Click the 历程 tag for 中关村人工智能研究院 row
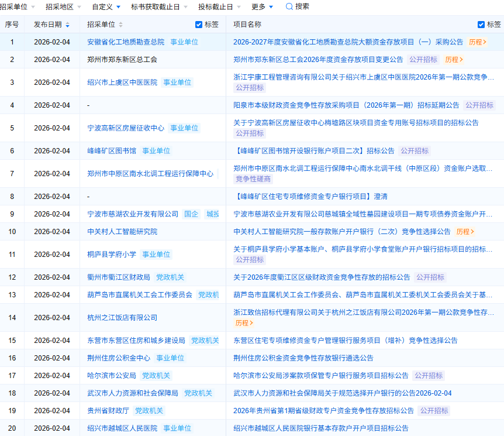 click(465, 232)
